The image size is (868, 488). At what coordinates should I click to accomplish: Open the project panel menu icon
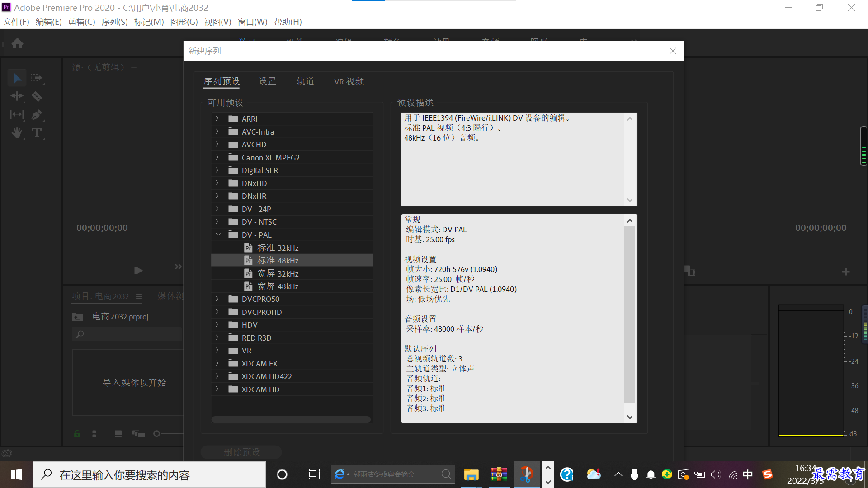(x=139, y=296)
